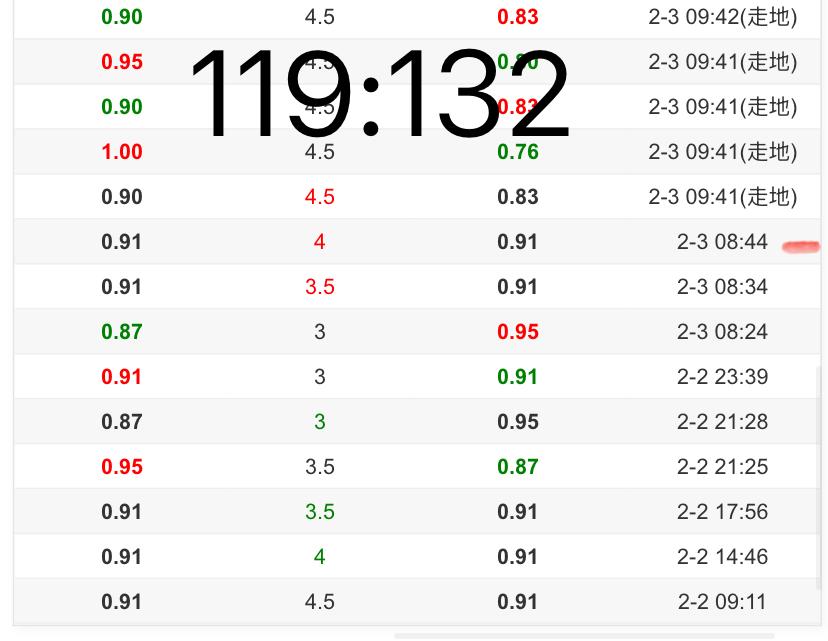Viewport: 828px width, 641px height.
Task: Click the green 0.76 odds value
Action: coord(518,152)
